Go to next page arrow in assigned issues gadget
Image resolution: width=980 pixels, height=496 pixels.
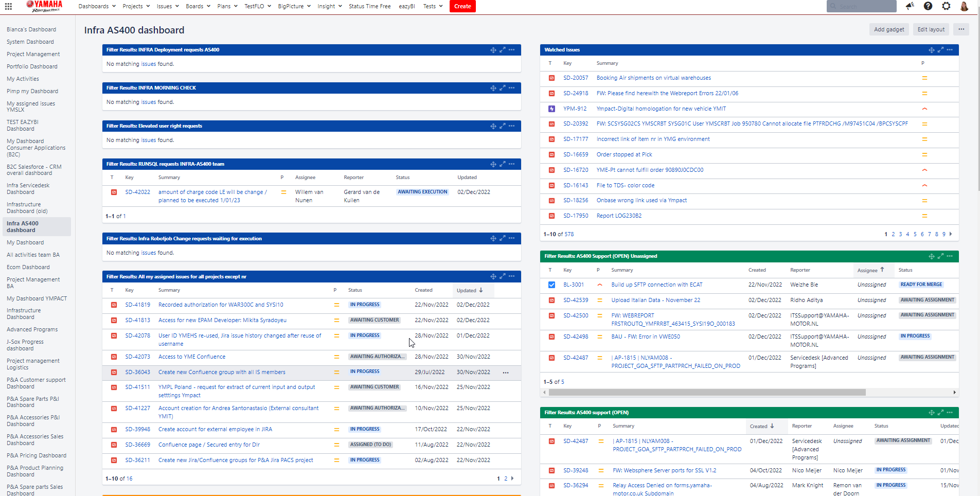point(512,479)
